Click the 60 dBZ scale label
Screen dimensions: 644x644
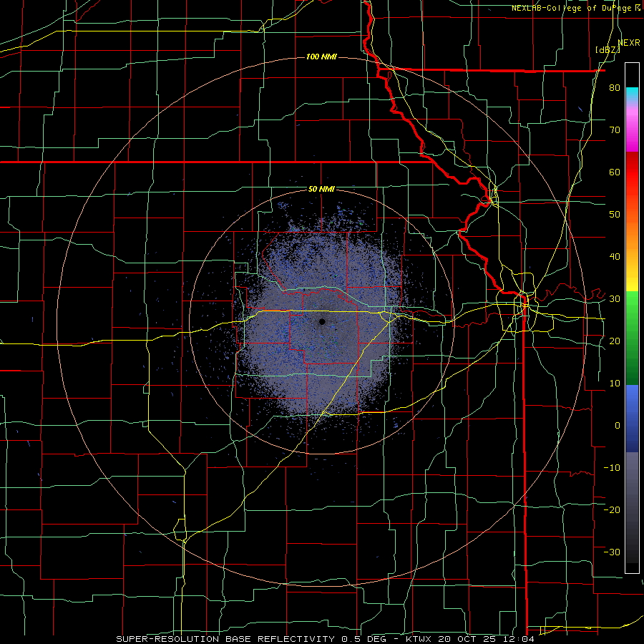[x=615, y=172]
